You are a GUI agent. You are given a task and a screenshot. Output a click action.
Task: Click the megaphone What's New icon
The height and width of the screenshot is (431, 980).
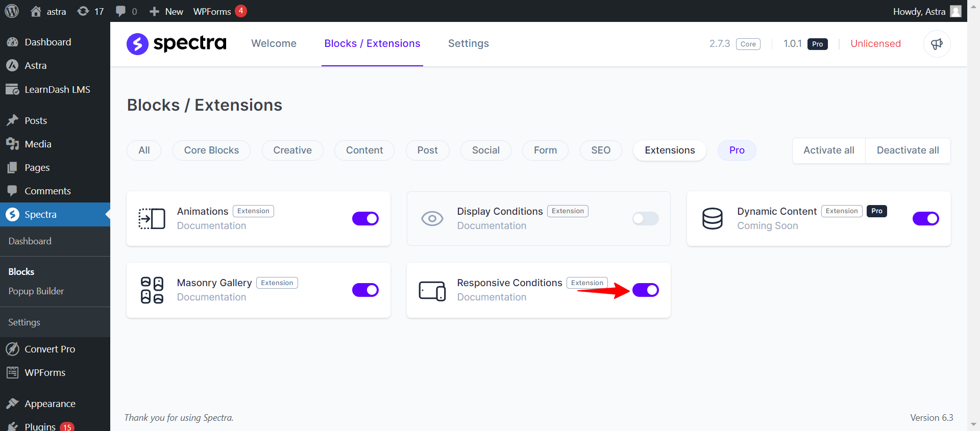click(937, 44)
